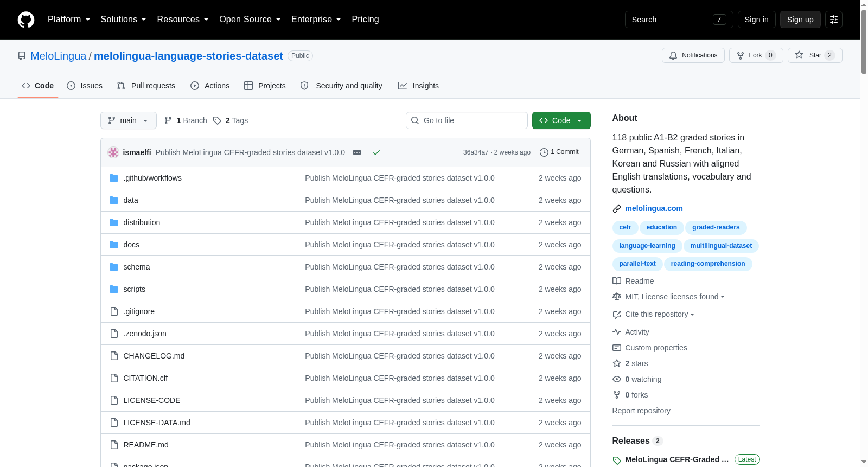Click the file icon next to CHANGELOG.md

click(x=114, y=356)
